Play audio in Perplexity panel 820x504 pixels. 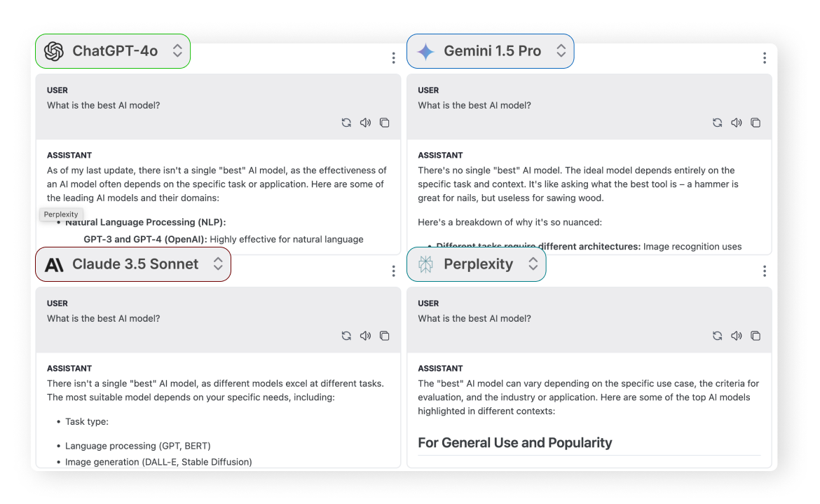pos(736,336)
